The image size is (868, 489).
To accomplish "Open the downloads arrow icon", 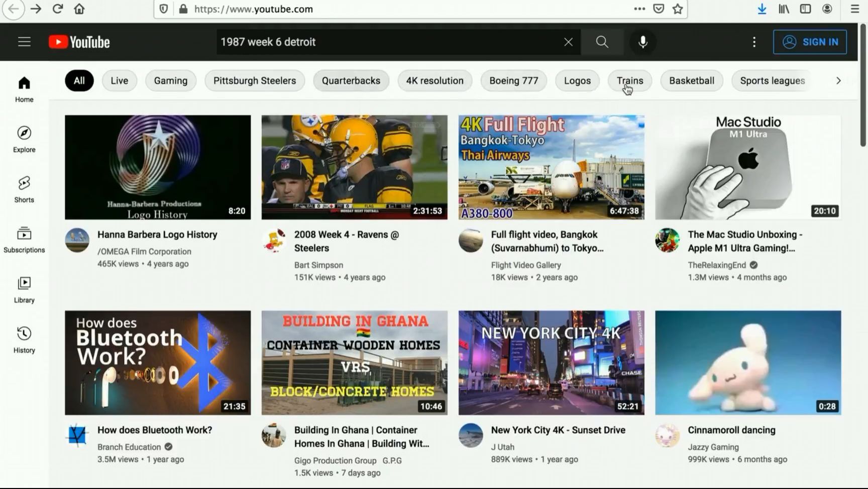I will (x=762, y=9).
